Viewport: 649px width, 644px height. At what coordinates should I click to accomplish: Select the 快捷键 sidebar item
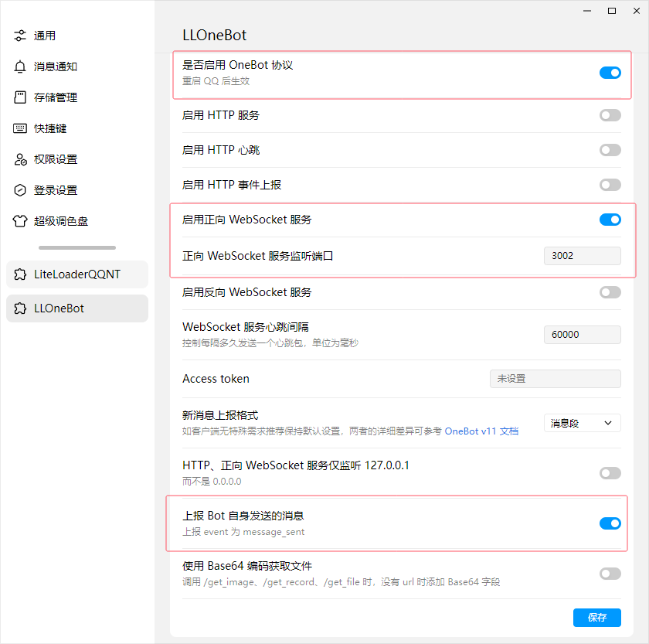(x=77, y=128)
